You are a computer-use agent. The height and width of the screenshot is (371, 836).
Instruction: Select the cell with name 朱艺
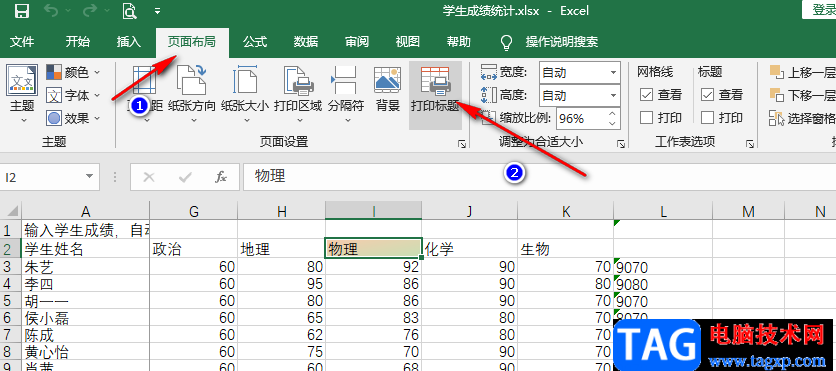pyautogui.click(x=85, y=267)
